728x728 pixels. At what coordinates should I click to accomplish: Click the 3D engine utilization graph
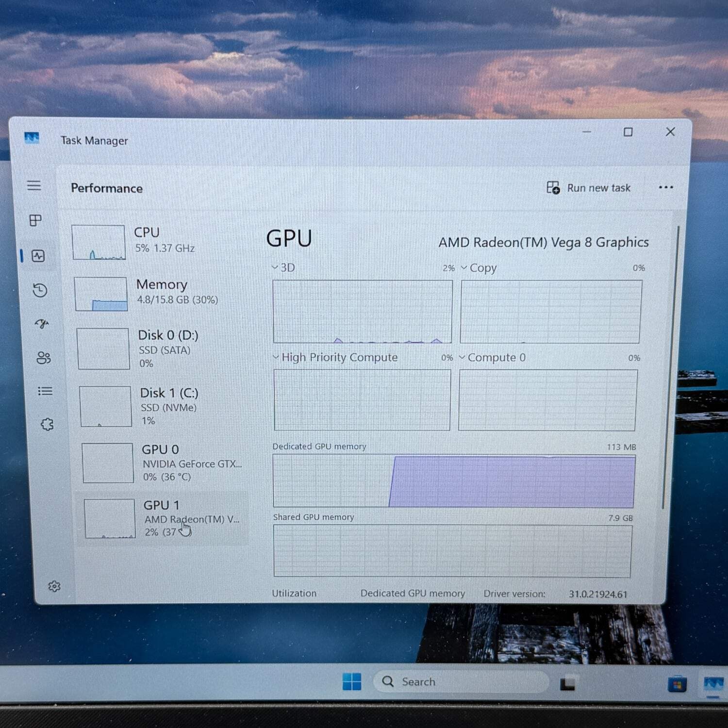coord(363,312)
